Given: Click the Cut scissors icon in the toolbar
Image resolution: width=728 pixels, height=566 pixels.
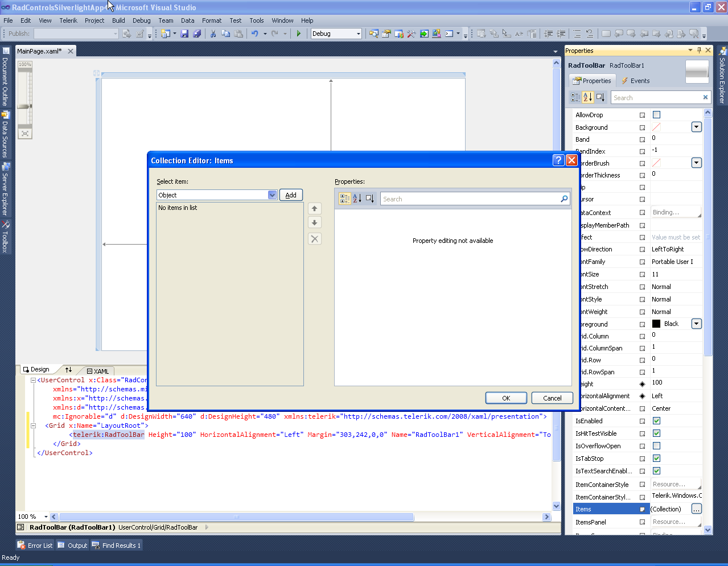Looking at the screenshot, I should click(x=213, y=34).
